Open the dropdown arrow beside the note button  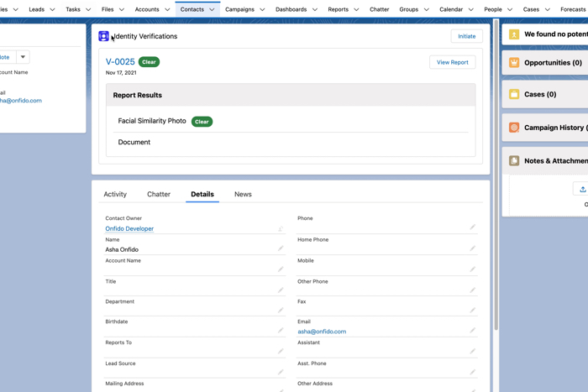click(23, 57)
